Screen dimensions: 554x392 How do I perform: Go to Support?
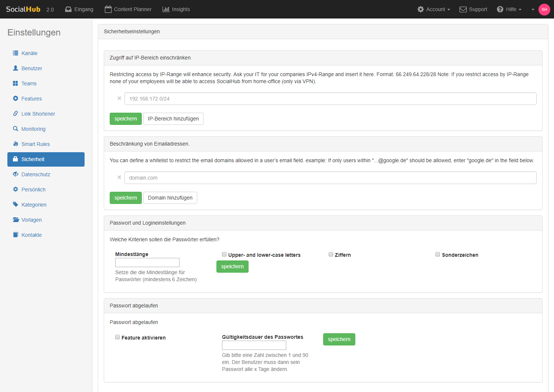[x=473, y=9]
